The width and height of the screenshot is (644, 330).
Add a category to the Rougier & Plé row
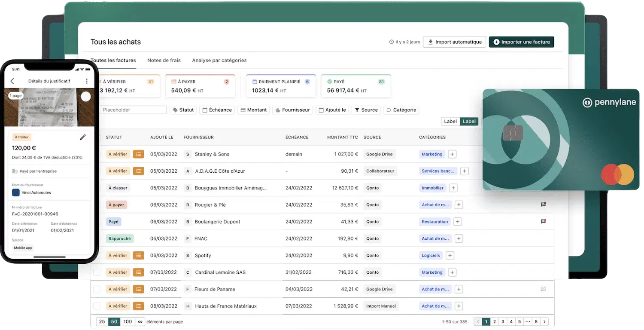459,205
